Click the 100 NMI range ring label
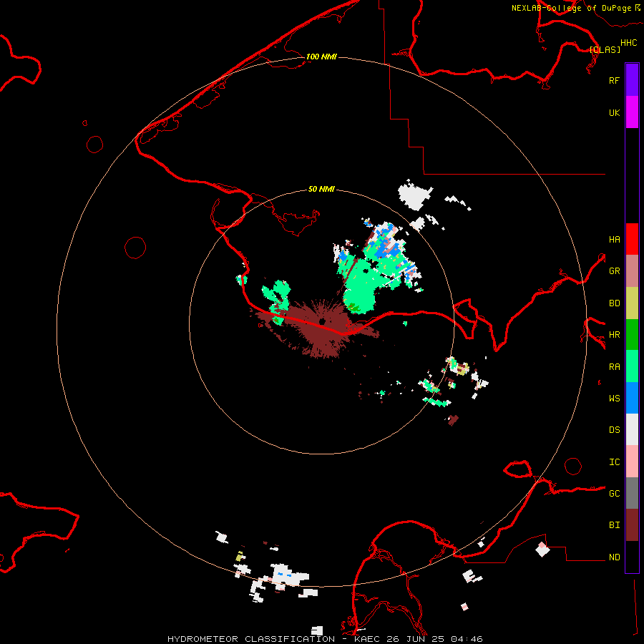The width and height of the screenshot is (644, 644). coord(321,57)
